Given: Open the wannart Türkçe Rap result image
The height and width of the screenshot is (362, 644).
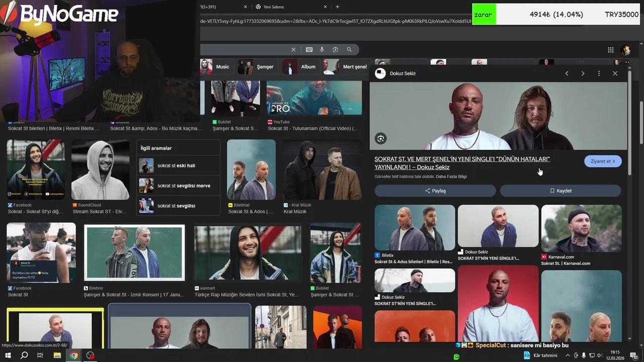Looking at the screenshot, I should 248,253.
